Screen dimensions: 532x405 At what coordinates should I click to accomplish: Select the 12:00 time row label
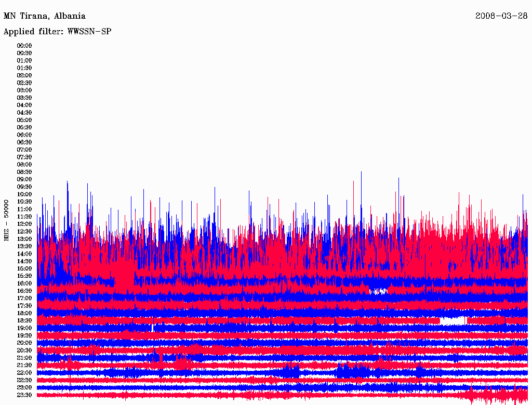pos(24,224)
